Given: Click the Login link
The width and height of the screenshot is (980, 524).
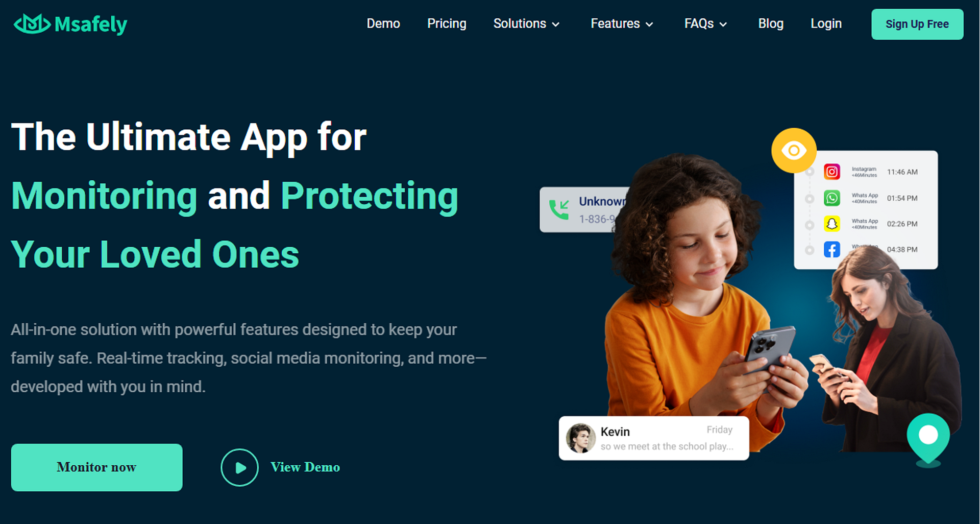Looking at the screenshot, I should pos(826,24).
